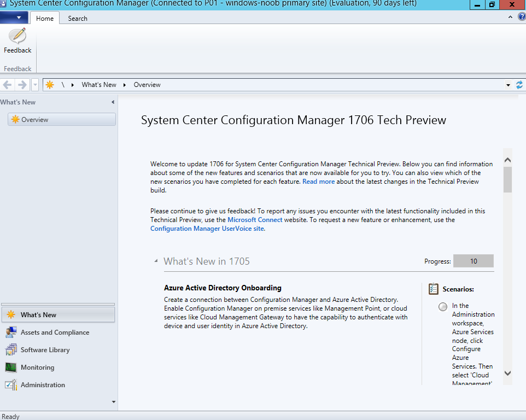Screen dimensions: 526x420
Task: Open the Monitoring workspace
Action: tap(58, 367)
